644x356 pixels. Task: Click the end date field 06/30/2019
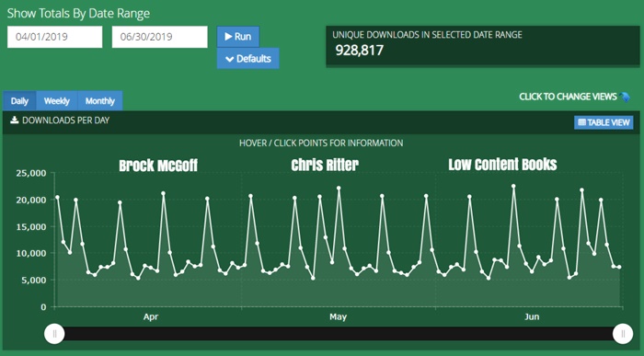coord(160,37)
